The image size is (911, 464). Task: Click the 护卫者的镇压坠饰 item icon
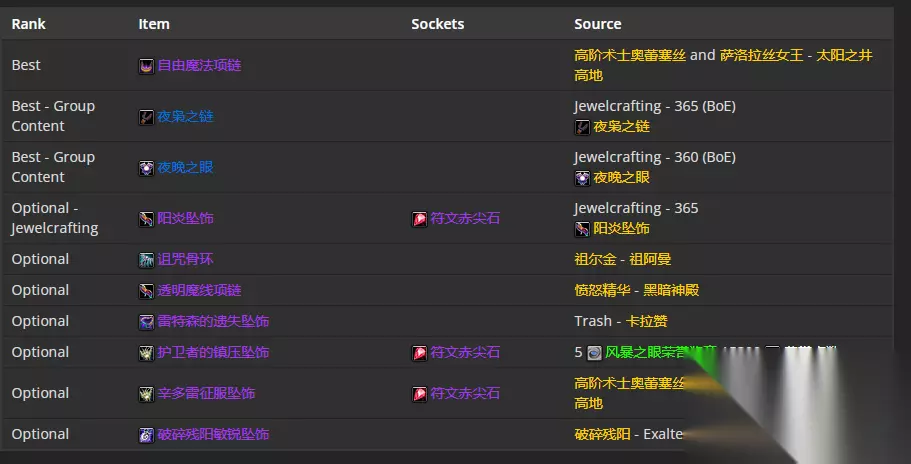coord(146,353)
